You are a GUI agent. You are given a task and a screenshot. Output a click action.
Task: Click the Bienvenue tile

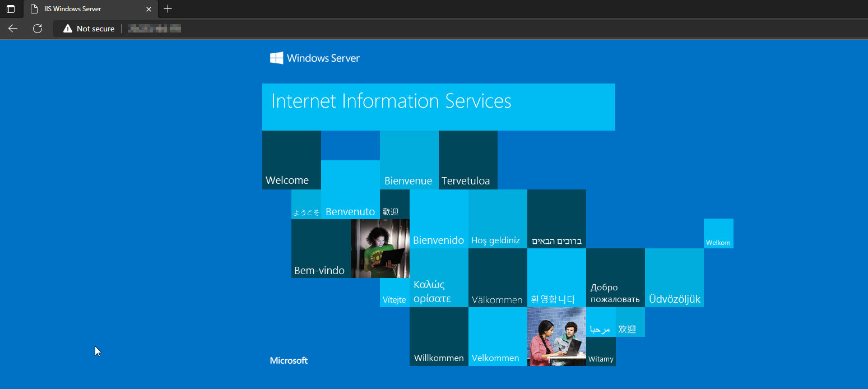pyautogui.click(x=409, y=160)
